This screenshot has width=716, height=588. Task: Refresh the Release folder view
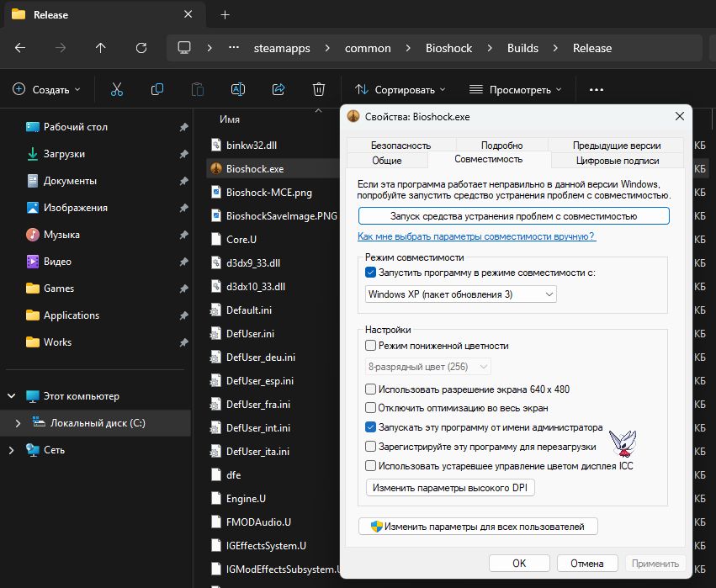point(141,48)
